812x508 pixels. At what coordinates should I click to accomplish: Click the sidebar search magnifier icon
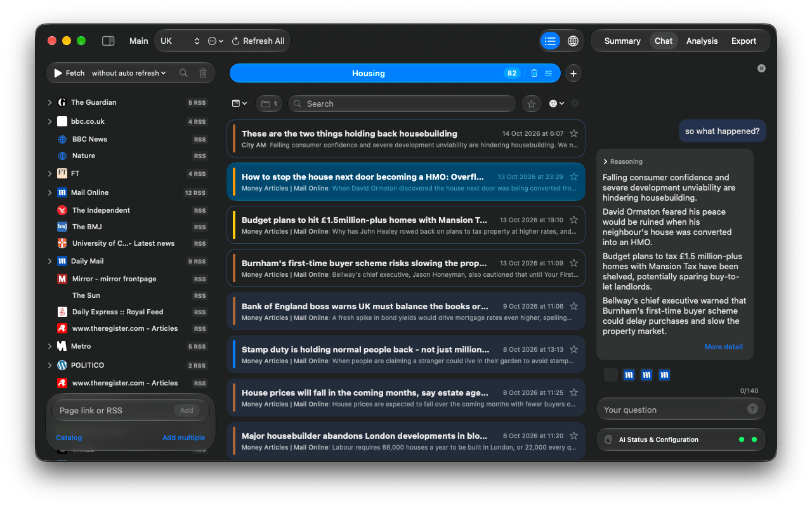(x=183, y=73)
